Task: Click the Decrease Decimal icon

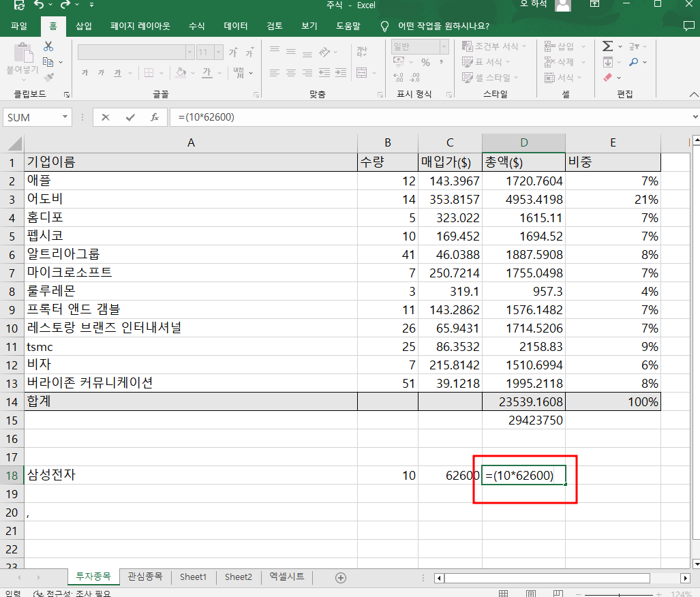Action: (414, 78)
